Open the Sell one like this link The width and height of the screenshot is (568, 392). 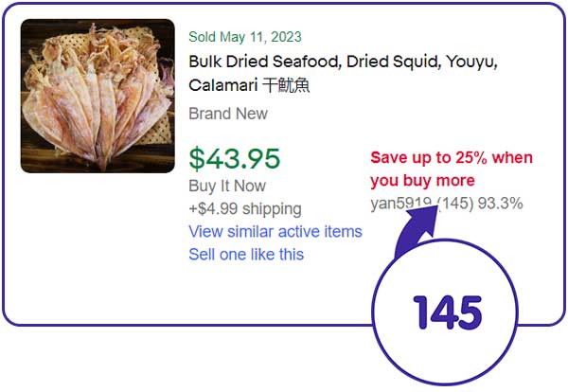click(246, 255)
